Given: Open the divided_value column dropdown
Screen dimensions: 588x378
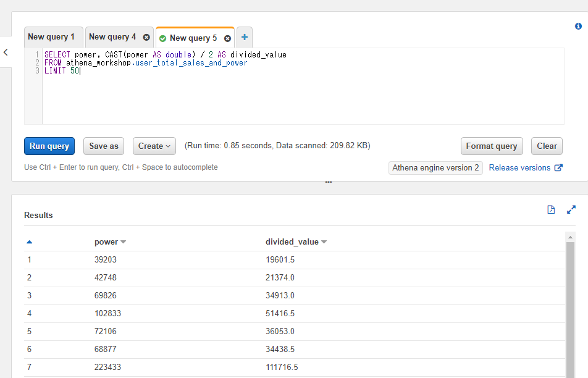Looking at the screenshot, I should coord(323,241).
